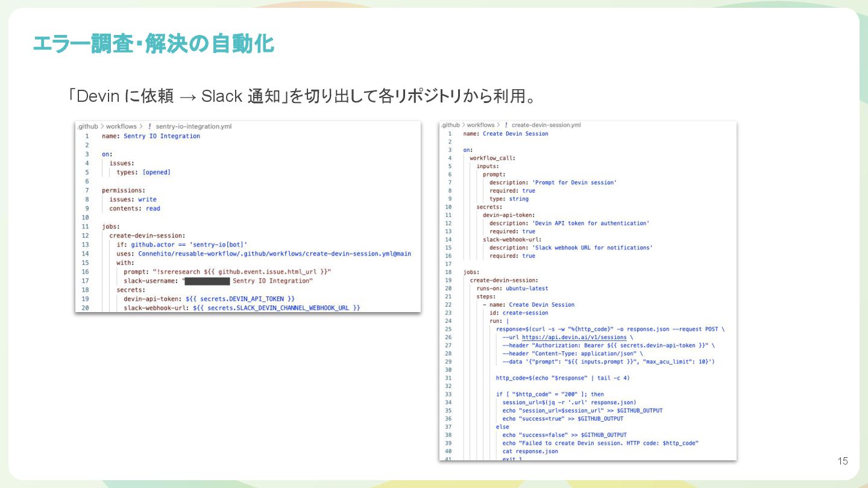Click the description 'Prompt for Devin session'

tap(553, 183)
